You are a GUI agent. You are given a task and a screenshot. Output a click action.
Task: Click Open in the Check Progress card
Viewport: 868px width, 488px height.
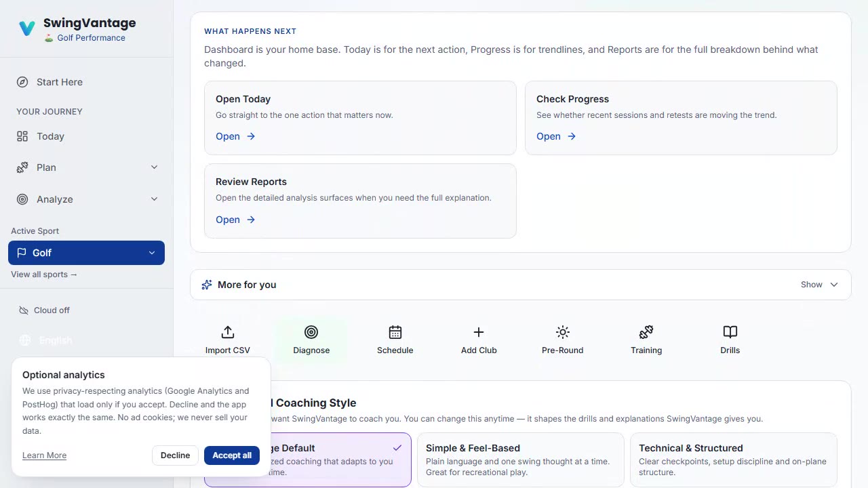tap(556, 136)
